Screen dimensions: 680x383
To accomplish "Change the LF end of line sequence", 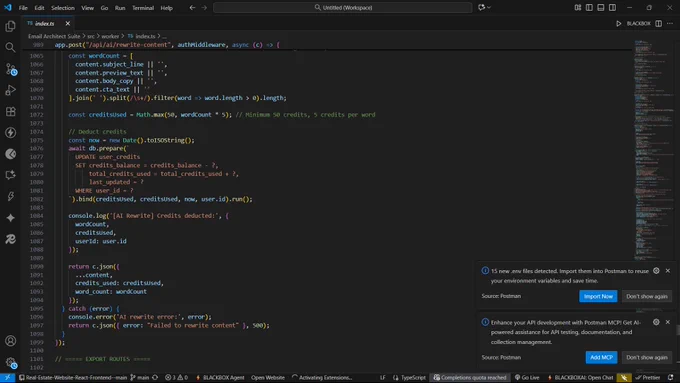I will [382, 377].
